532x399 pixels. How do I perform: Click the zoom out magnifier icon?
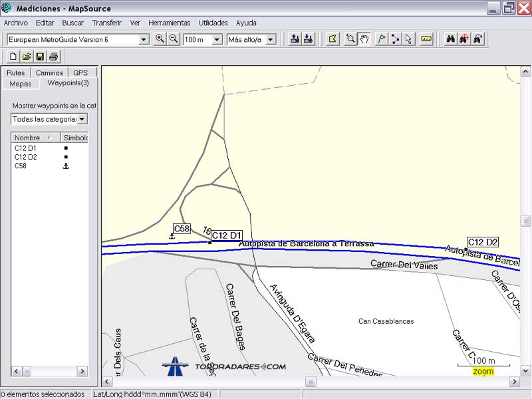point(174,39)
